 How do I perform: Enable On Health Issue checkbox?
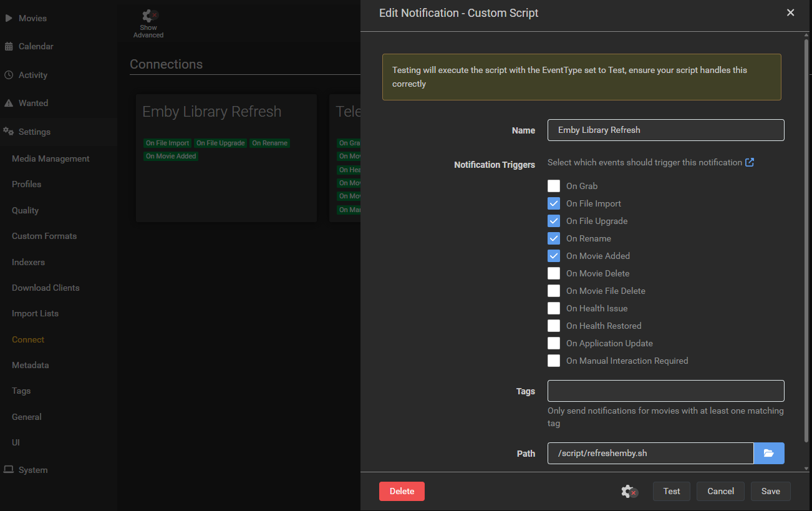[554, 308]
